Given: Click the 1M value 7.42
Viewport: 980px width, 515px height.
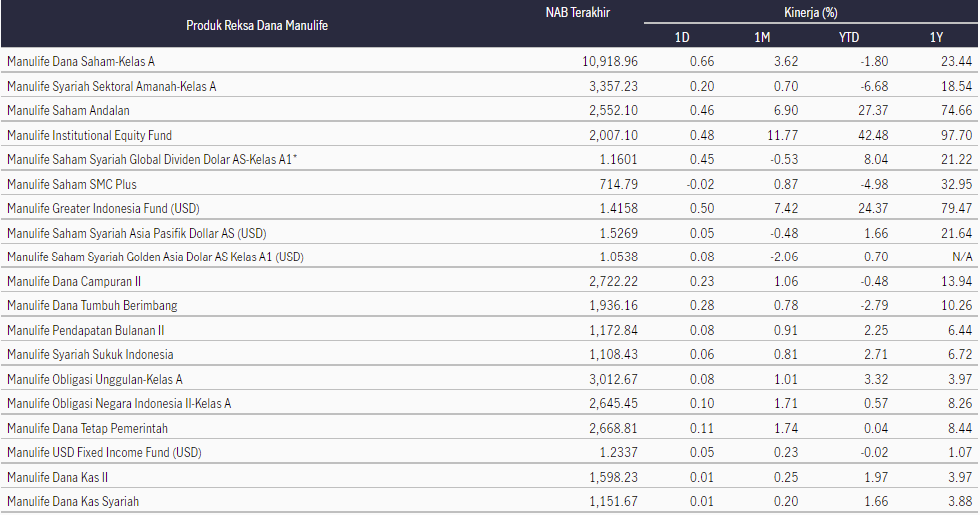Looking at the screenshot, I should coord(786,209).
